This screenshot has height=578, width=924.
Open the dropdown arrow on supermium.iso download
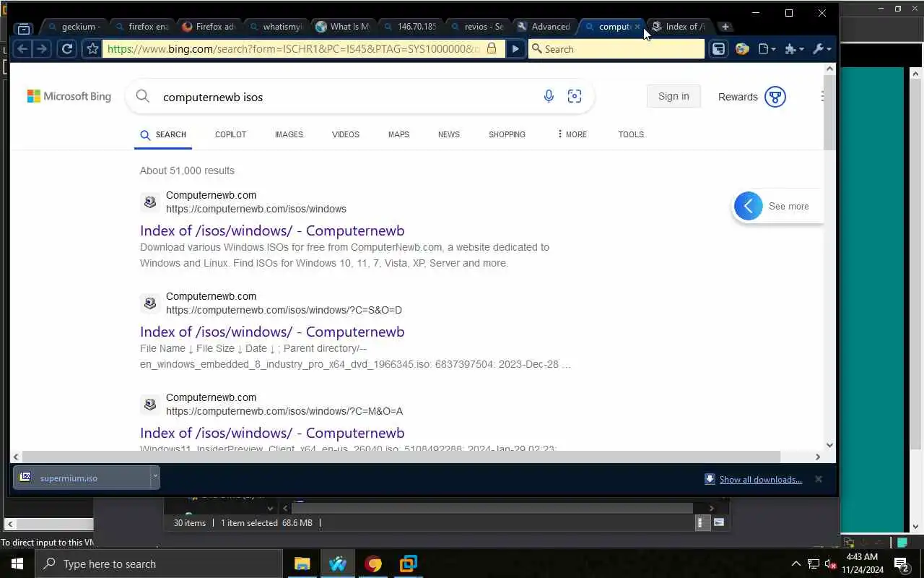(154, 478)
